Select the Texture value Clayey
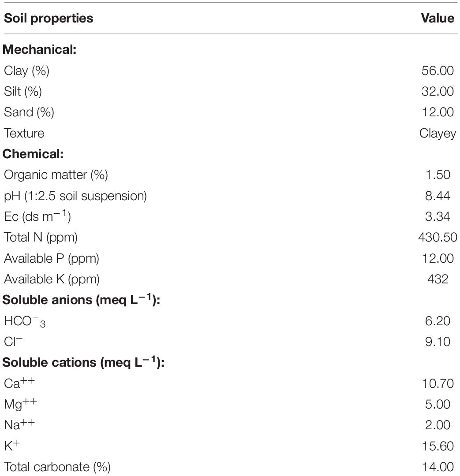 pos(438,134)
